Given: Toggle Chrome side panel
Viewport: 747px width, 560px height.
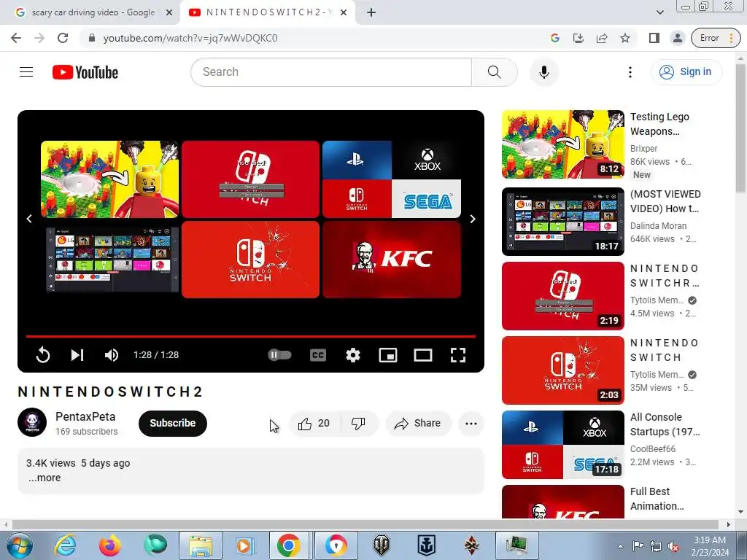Looking at the screenshot, I should click(654, 38).
